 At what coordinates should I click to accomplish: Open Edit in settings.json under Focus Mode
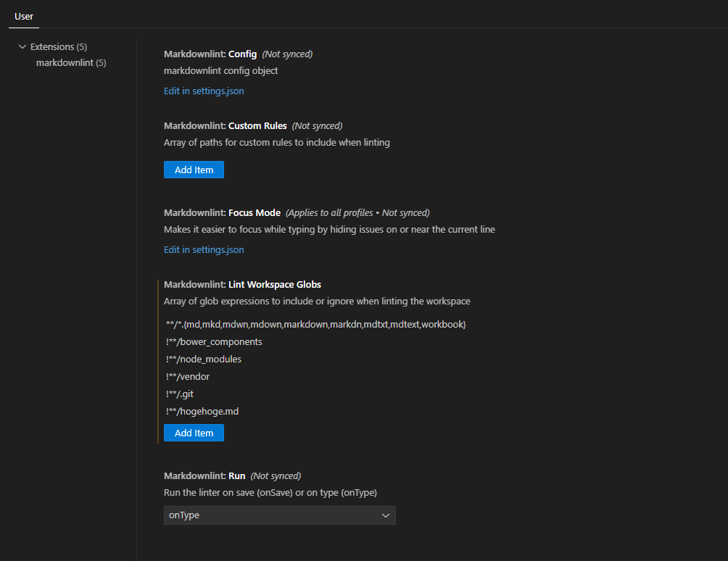204,250
